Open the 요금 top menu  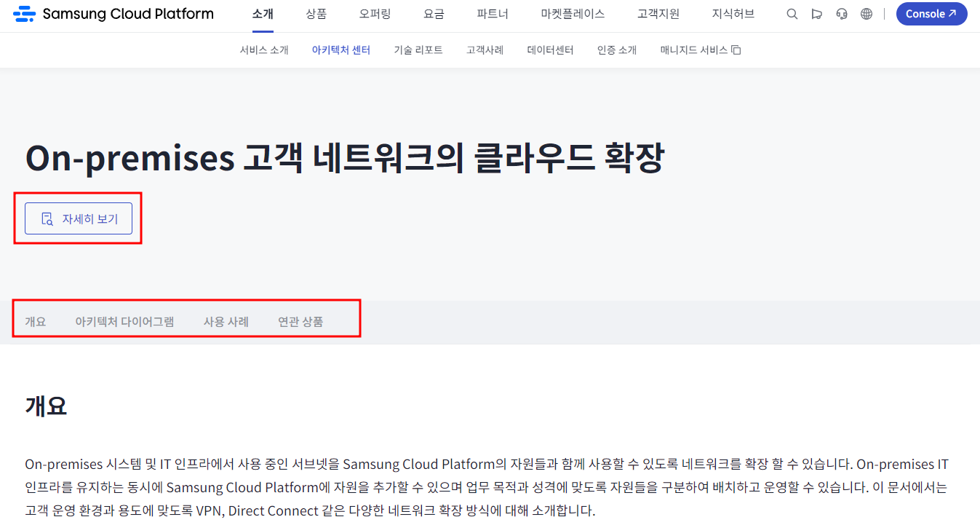(x=434, y=14)
